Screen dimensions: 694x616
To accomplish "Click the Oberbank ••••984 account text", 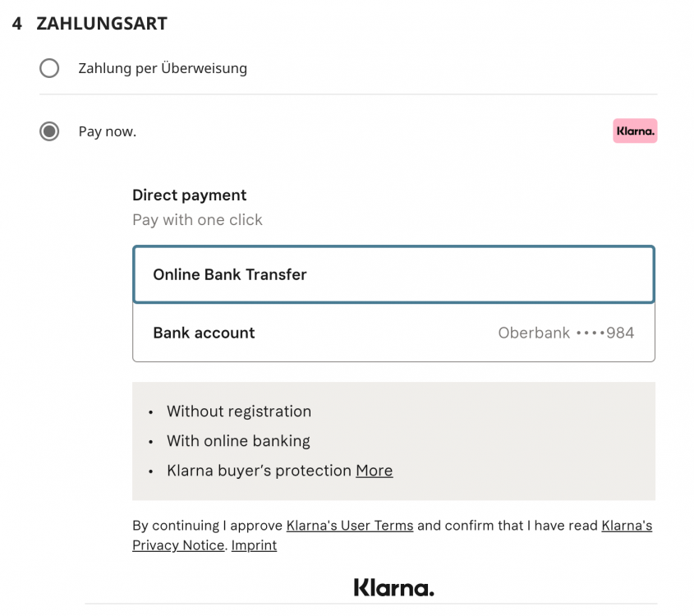I will [566, 333].
